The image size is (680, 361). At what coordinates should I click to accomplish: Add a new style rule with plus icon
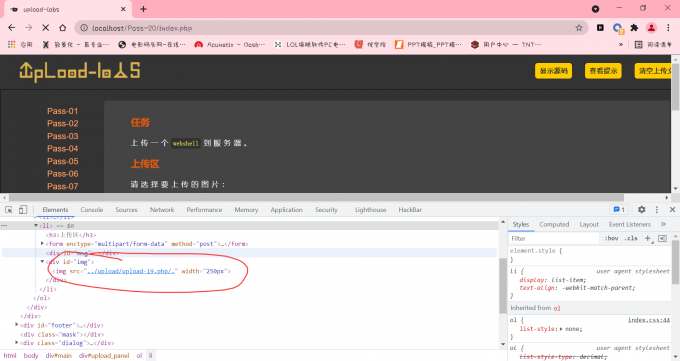pyautogui.click(x=647, y=238)
